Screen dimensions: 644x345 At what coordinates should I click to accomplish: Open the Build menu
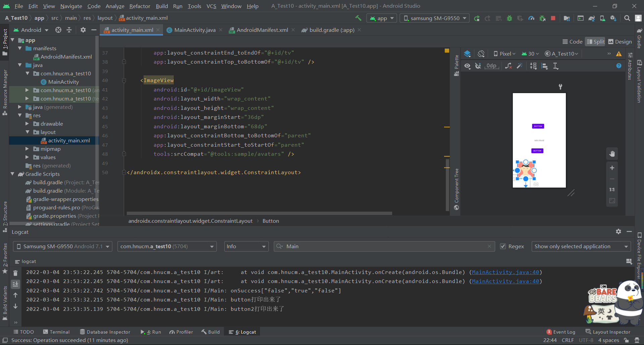[162, 6]
